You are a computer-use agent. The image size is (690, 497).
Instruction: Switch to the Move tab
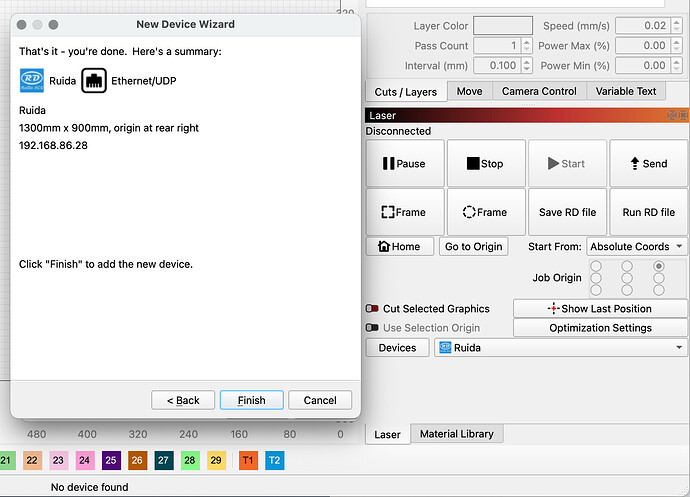[x=470, y=91]
